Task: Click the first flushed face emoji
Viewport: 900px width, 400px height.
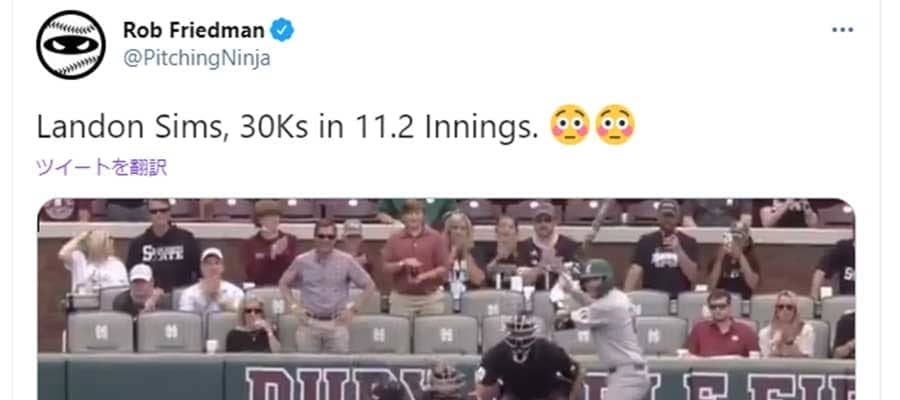Action: tap(569, 125)
